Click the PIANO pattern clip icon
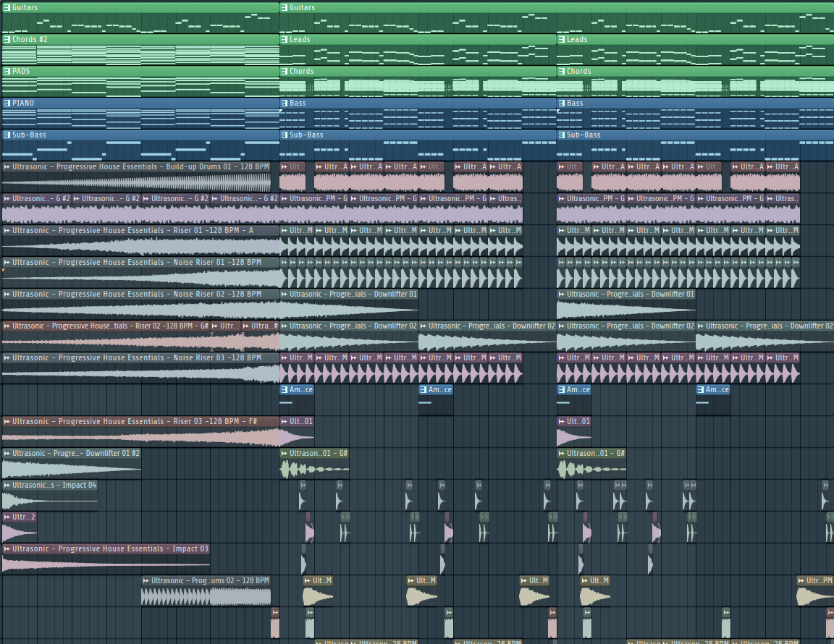This screenshot has height=644, width=834. 7,103
